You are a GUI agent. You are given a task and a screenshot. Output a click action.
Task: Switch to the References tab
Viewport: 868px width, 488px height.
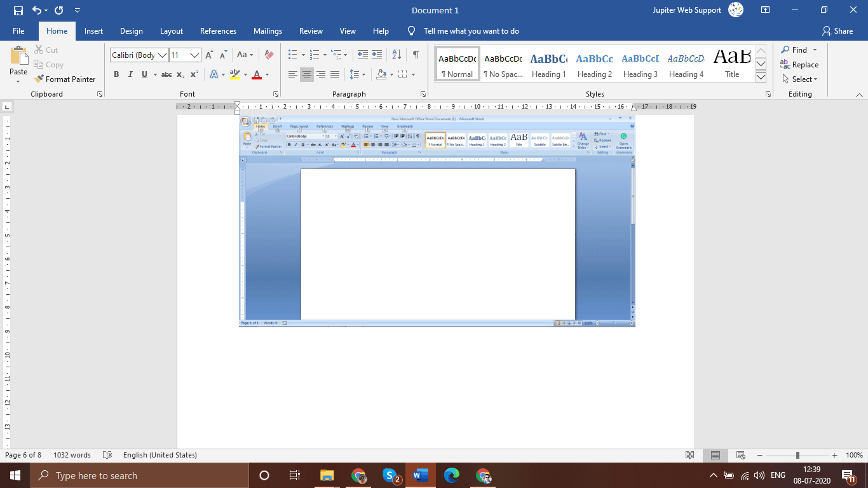click(218, 30)
